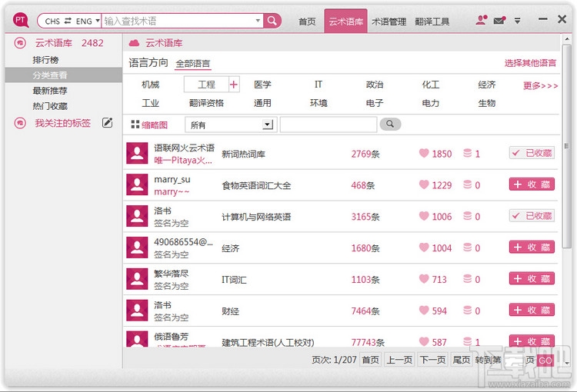Click the term search input field
This screenshot has height=392, width=577.
click(178, 21)
